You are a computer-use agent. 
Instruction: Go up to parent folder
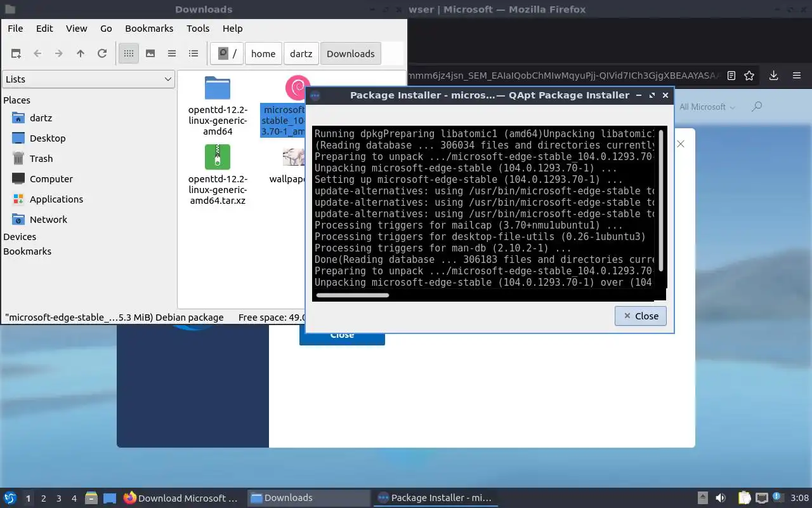click(81, 54)
